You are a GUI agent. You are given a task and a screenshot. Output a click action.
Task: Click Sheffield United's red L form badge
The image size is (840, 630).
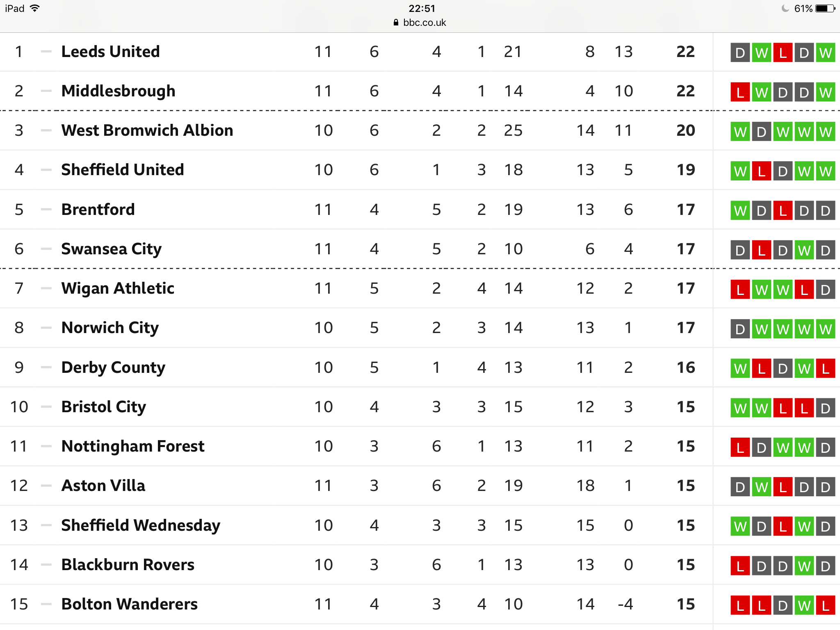[762, 171]
